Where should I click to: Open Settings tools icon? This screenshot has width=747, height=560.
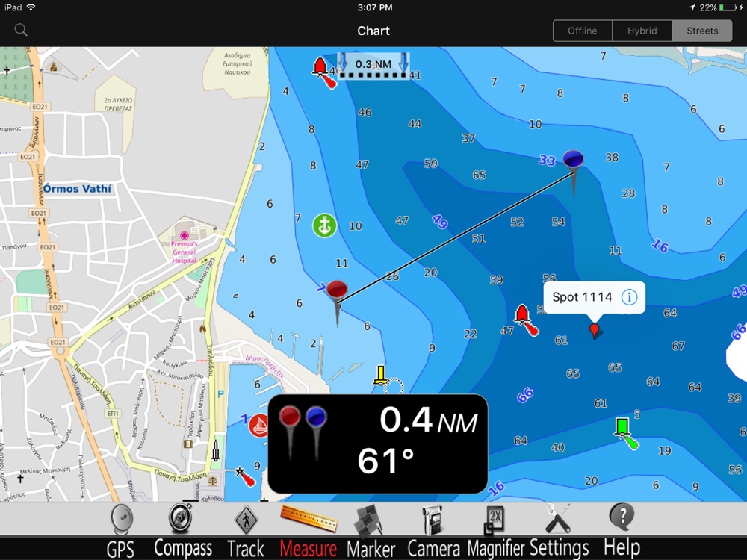[558, 518]
